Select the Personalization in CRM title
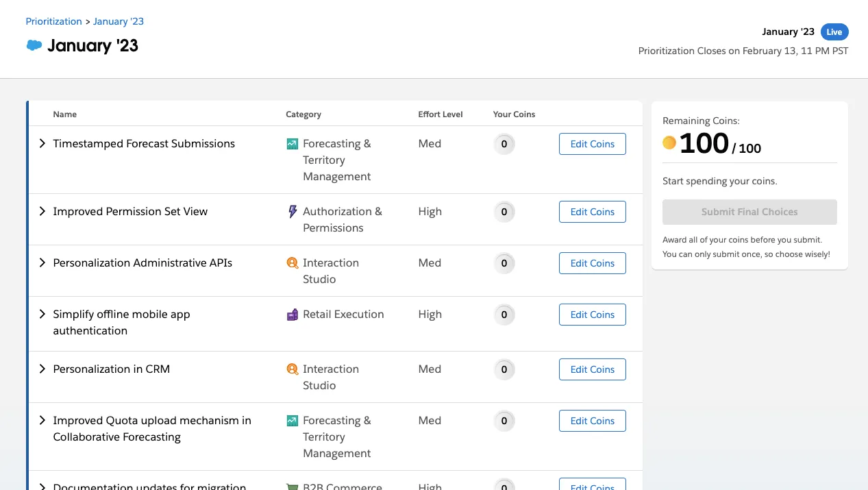This screenshot has height=490, width=868. [x=112, y=369]
